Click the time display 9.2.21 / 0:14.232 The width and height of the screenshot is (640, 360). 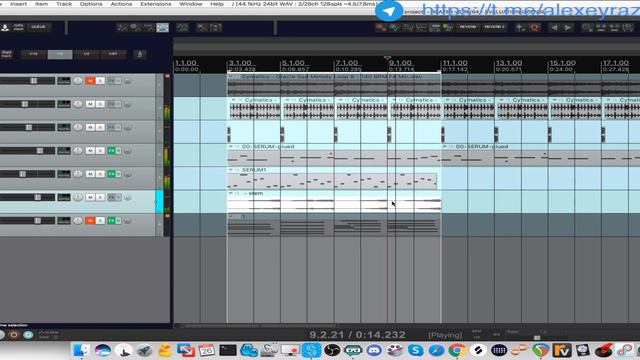[x=357, y=335]
